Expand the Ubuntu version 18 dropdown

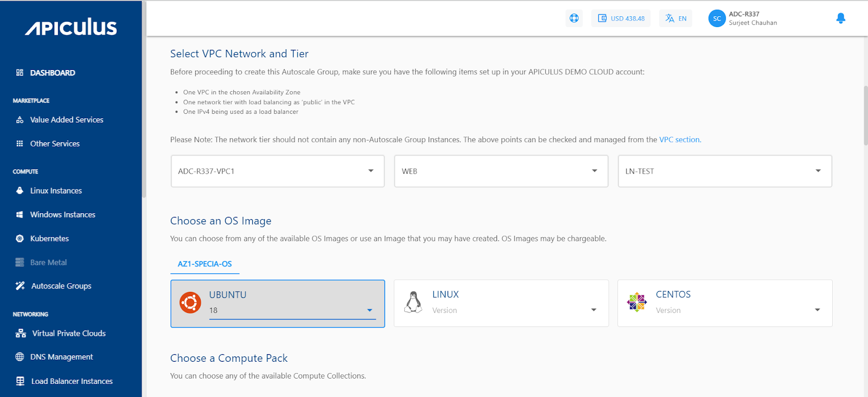point(292,311)
